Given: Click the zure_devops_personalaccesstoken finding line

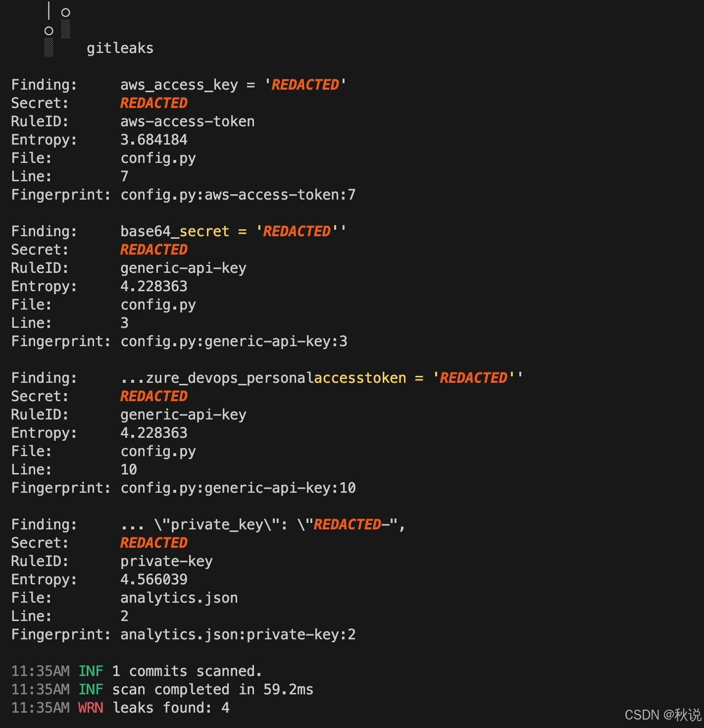Looking at the screenshot, I should (x=322, y=378).
